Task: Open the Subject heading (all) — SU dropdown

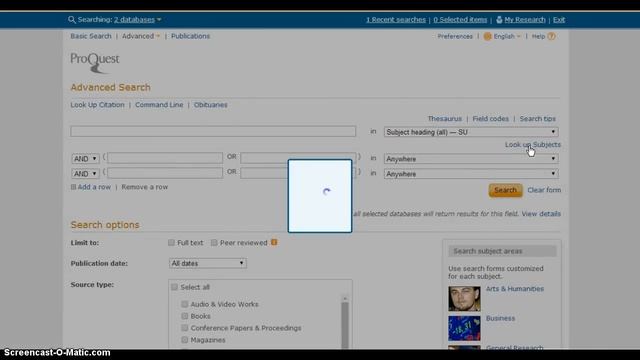Action: (471, 132)
